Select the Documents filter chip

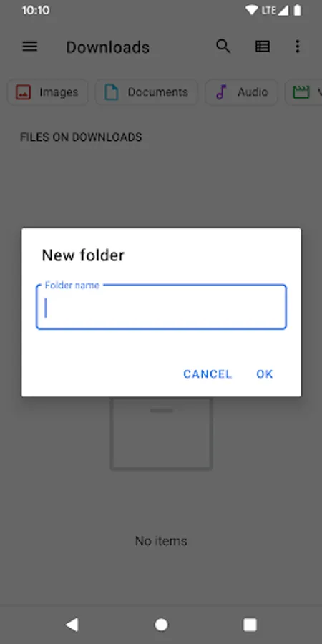coord(147,92)
